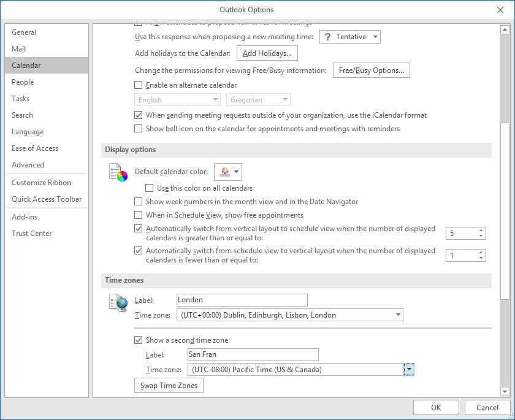The image size is (515, 420).
Task: Click Swap Time Zones button
Action: [169, 386]
